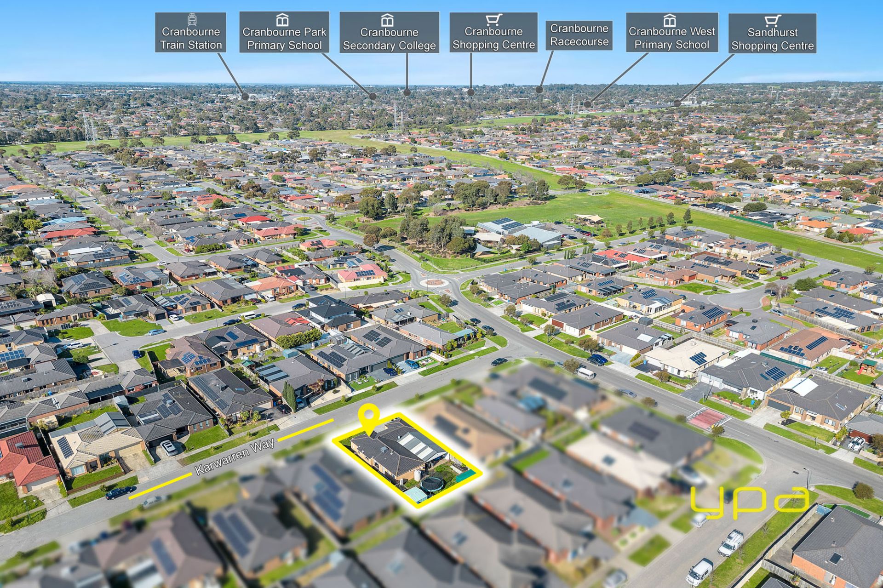This screenshot has width=883, height=588.
Task: Click the yellow YPA logo
Action: [750, 502]
